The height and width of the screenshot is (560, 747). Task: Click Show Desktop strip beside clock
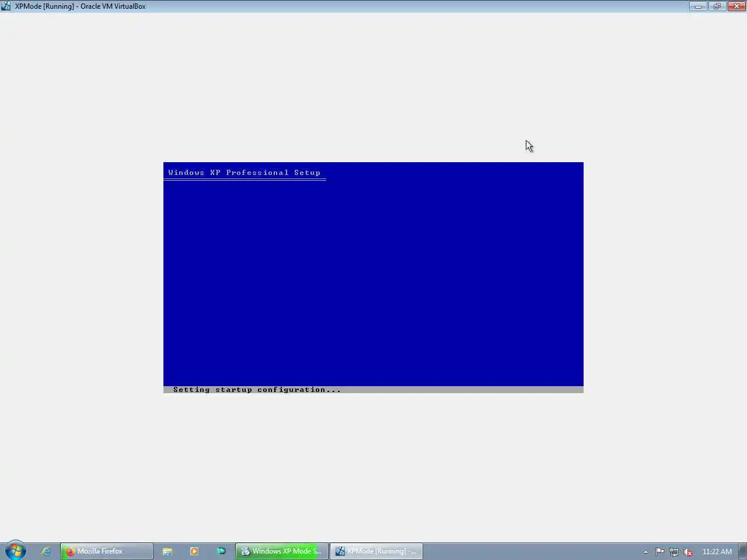tap(742, 551)
